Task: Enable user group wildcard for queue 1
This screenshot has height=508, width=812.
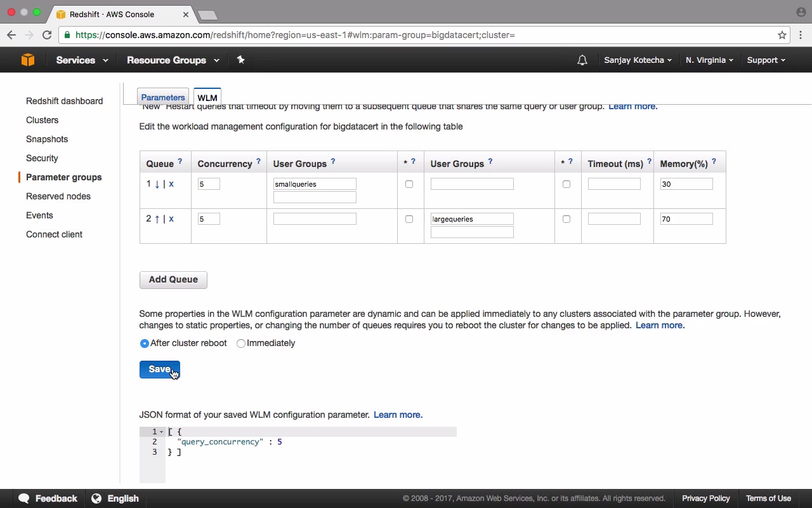Action: tap(409, 184)
